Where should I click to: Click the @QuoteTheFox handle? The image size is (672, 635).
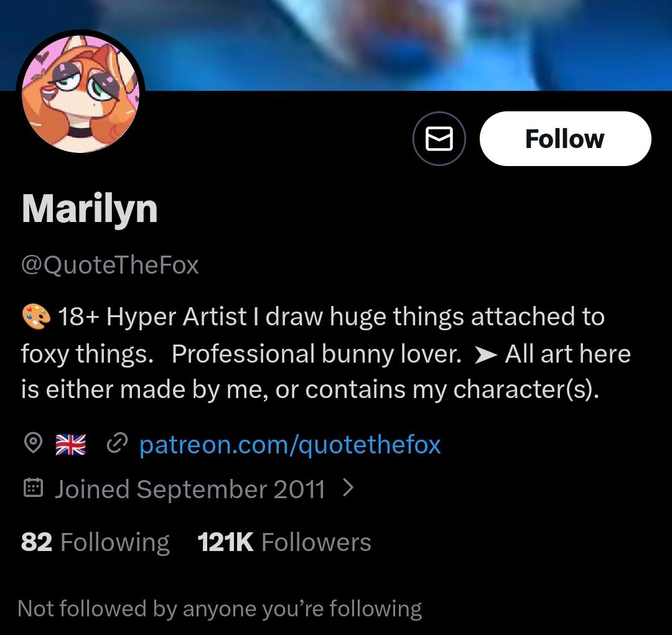pyautogui.click(x=110, y=265)
